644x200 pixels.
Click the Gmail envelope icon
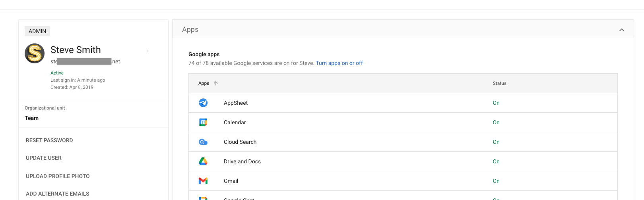tap(203, 181)
